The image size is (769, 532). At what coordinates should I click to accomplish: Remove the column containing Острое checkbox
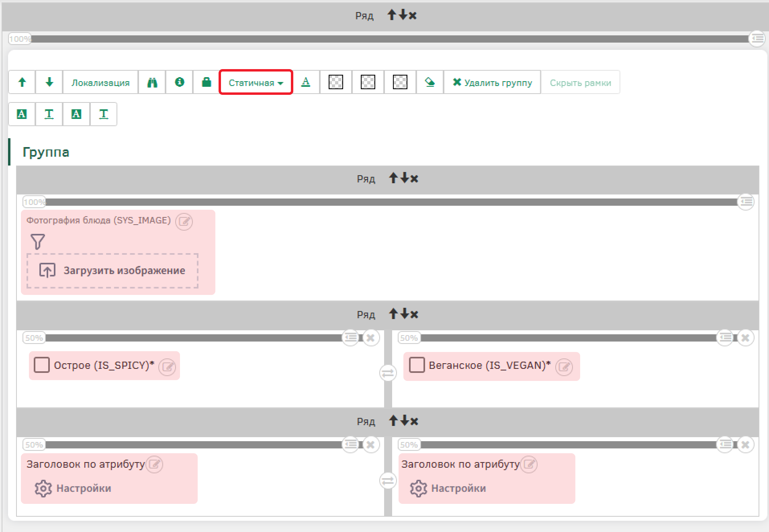[370, 338]
